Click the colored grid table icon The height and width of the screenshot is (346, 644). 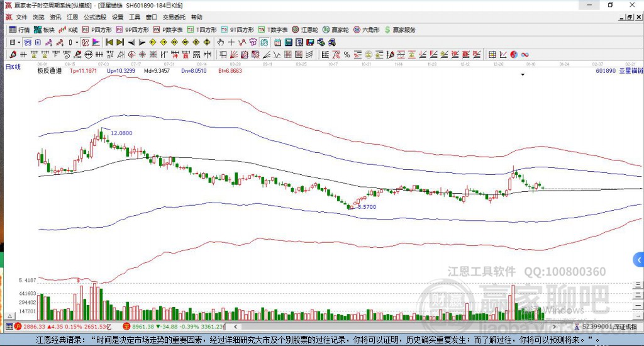492,55
